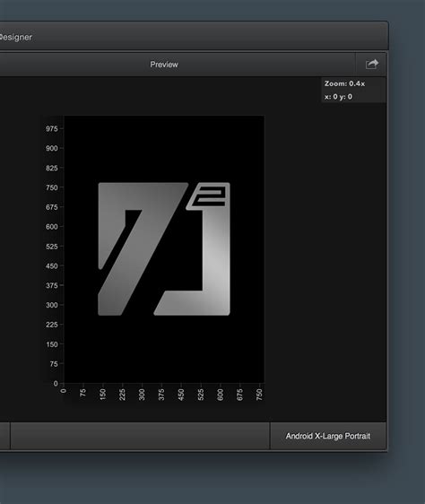Screen dimensions: 425x504
Task: Click the empty bottom status bar segment
Action: tap(140, 436)
